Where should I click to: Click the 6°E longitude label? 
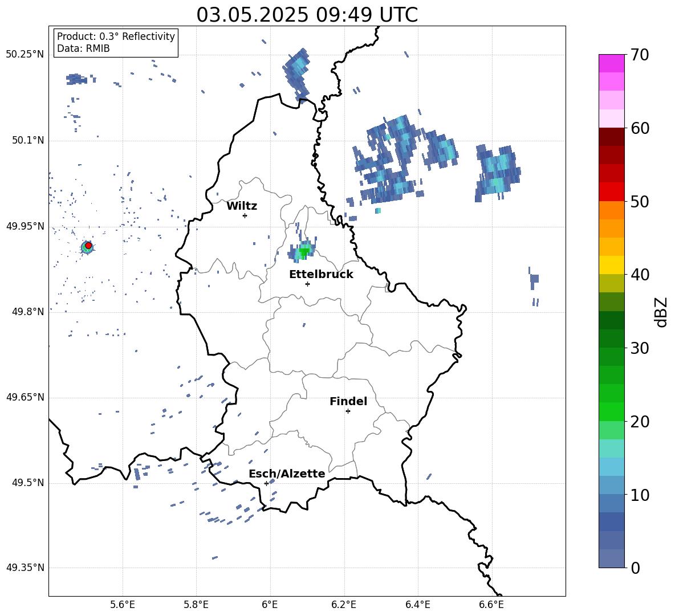(270, 605)
